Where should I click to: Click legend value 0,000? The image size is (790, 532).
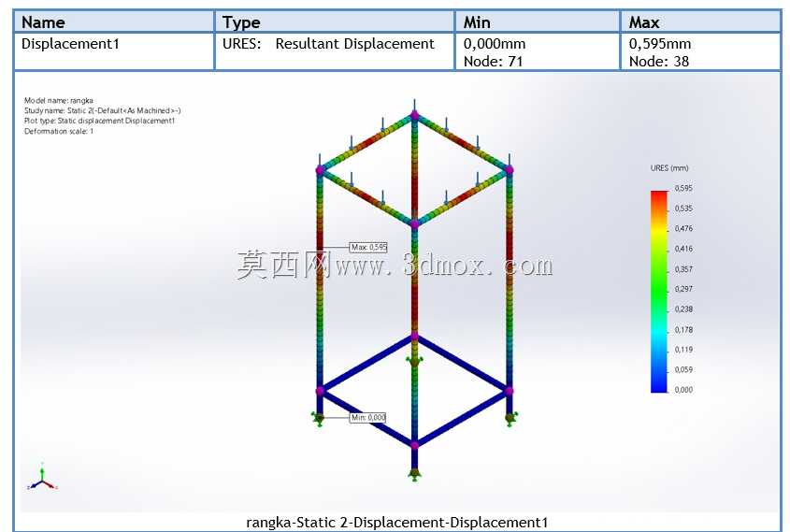[683, 390]
